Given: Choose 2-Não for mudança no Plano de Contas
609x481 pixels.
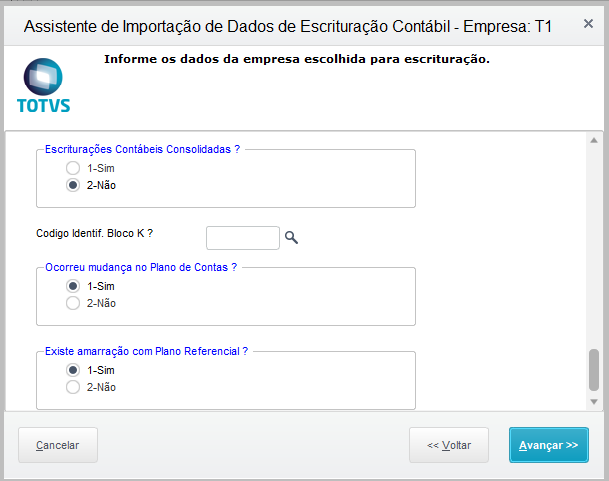Looking at the screenshot, I should coord(73,303).
